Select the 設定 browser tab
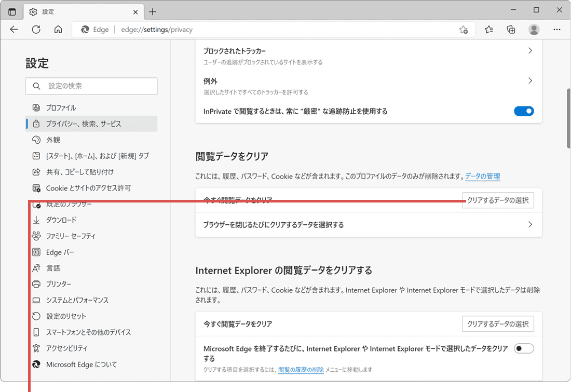The height and width of the screenshot is (392, 571). pyautogui.click(x=84, y=11)
